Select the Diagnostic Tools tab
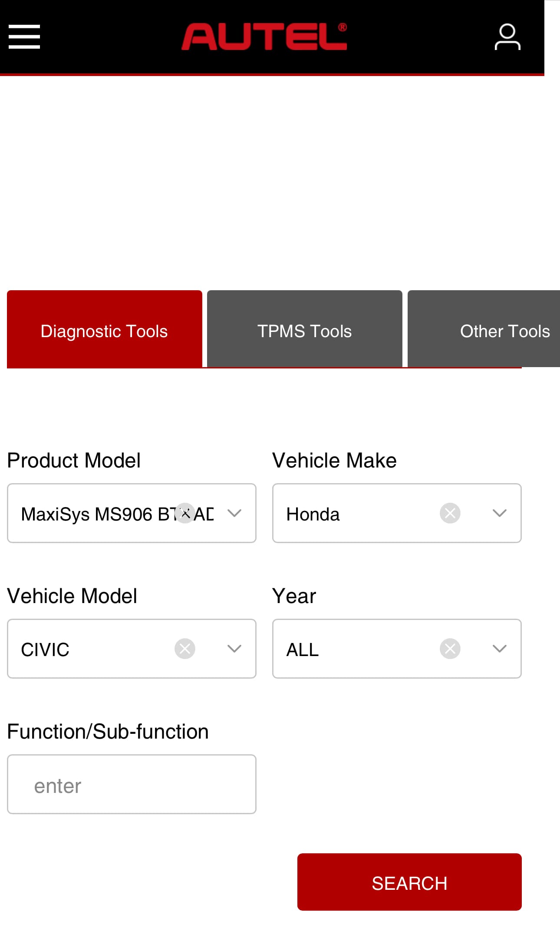Image resolution: width=560 pixels, height=925 pixels. 105,329
